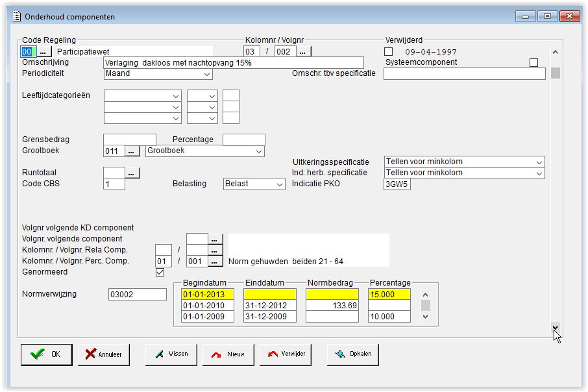Viewport: 588px width, 392px height.
Task: Click the 'Norm gehuwden beiden 21 - 64' text
Action: [x=286, y=262]
